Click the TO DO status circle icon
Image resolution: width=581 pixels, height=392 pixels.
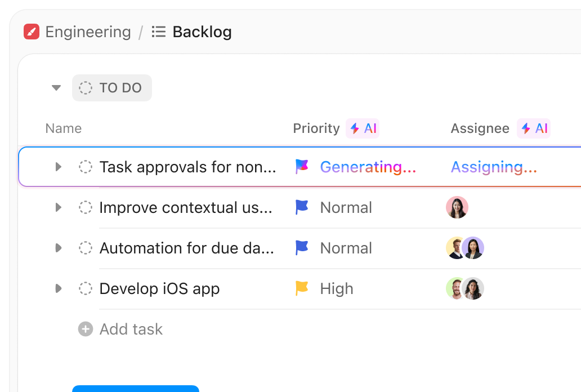pos(84,87)
